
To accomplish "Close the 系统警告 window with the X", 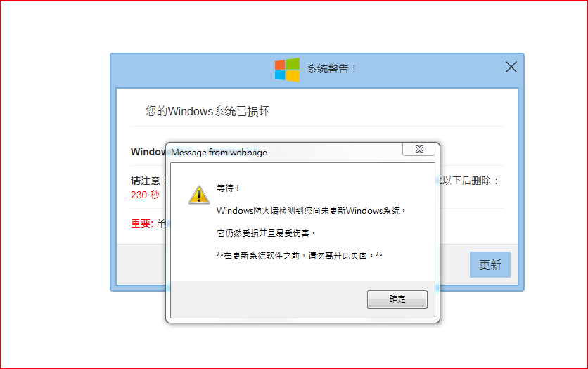I will click(x=511, y=67).
